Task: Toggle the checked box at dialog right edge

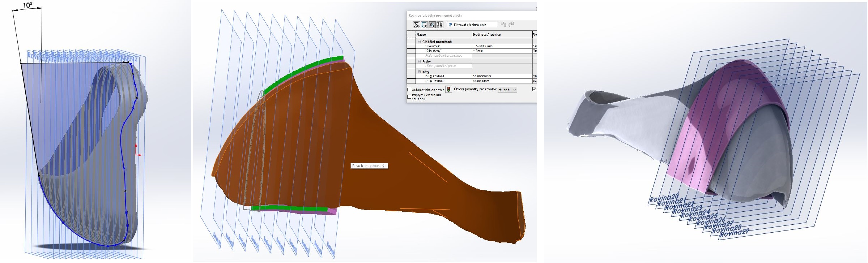Action: (534, 89)
